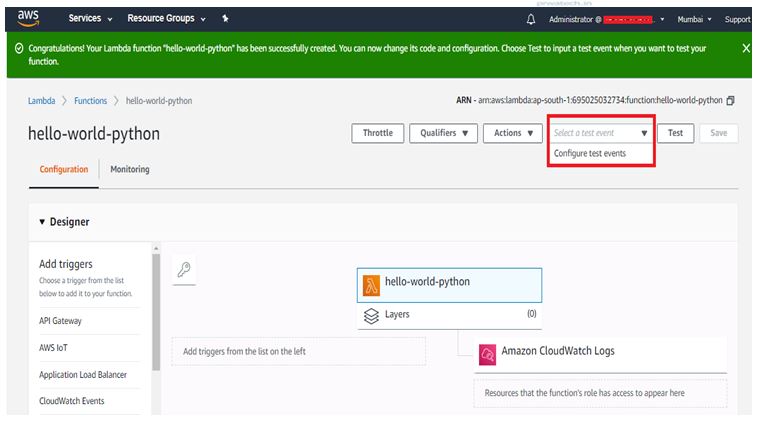This screenshot has height=430, width=762.
Task: Add the CloudWatch Events trigger
Action: pyautogui.click(x=71, y=401)
